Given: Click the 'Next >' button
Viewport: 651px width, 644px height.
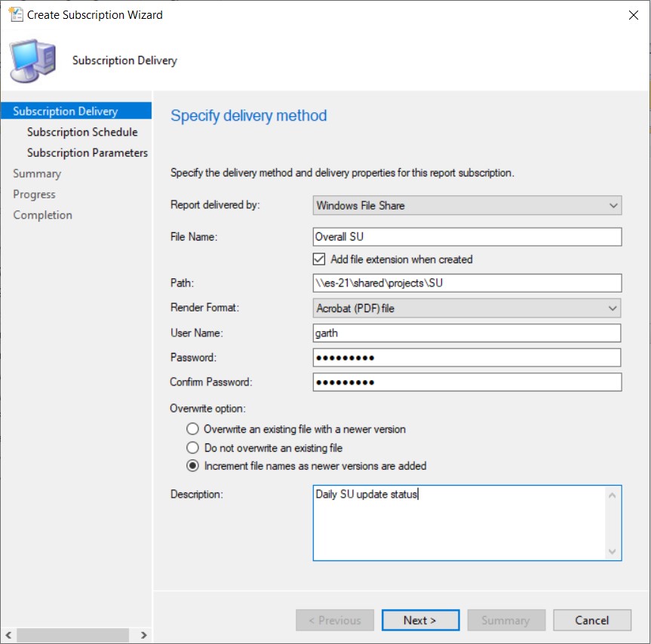Looking at the screenshot, I should [x=420, y=620].
